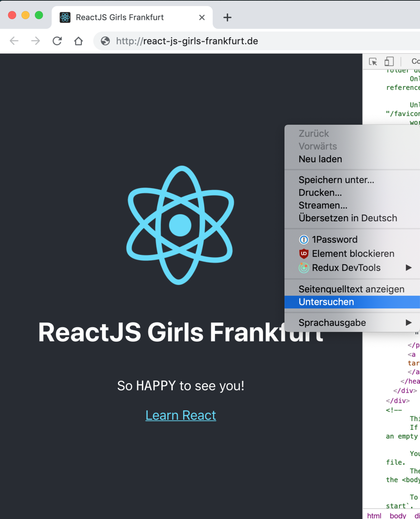Toggle DevTools device toolbar icon

coord(389,62)
